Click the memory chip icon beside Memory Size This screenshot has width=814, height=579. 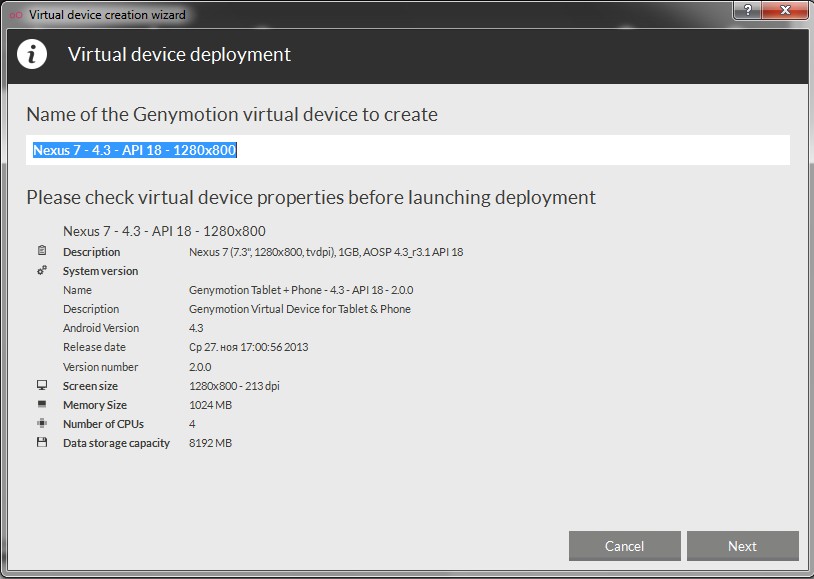tap(42, 404)
